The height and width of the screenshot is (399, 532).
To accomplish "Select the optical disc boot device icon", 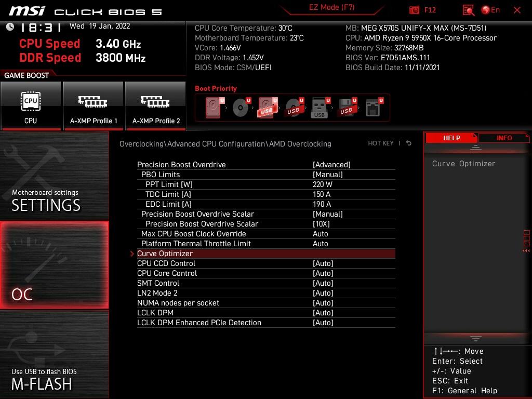I will point(242,108).
